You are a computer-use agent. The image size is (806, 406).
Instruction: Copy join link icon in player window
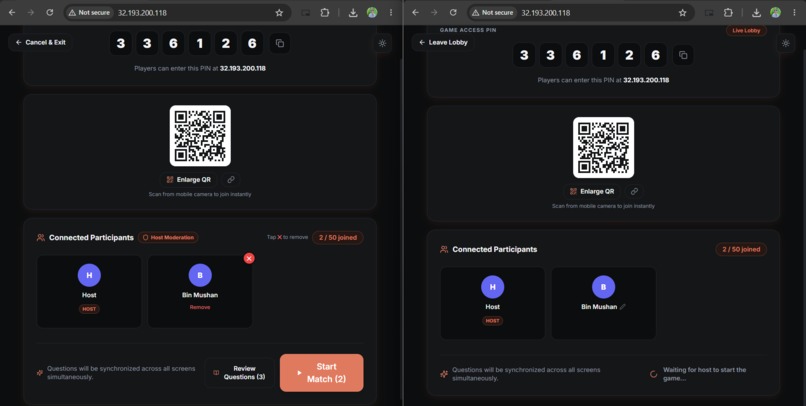(635, 191)
